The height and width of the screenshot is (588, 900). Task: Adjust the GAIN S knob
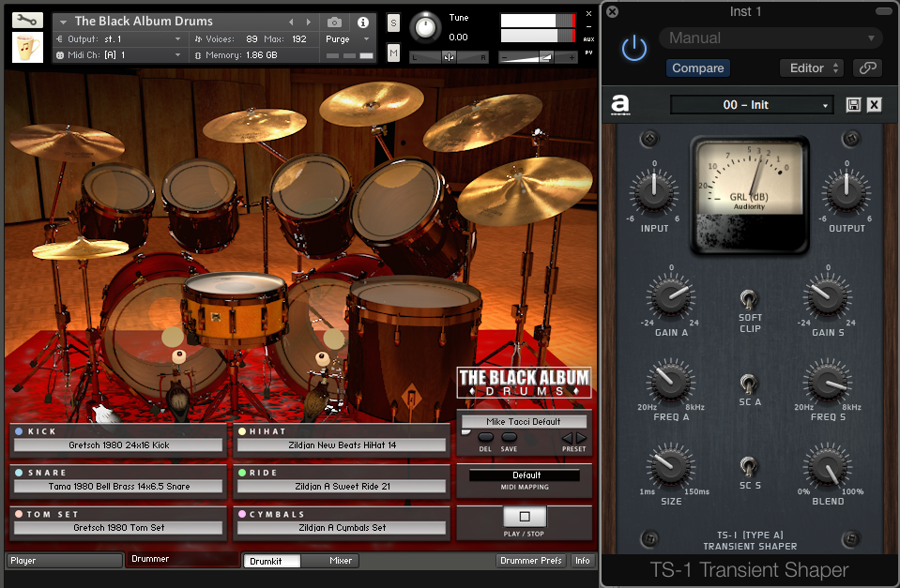[x=828, y=297]
